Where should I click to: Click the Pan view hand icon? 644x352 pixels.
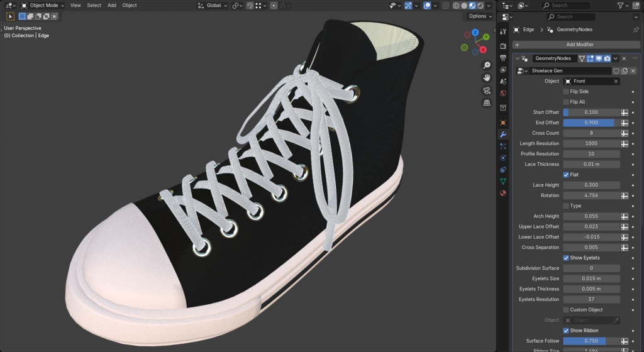tap(487, 77)
